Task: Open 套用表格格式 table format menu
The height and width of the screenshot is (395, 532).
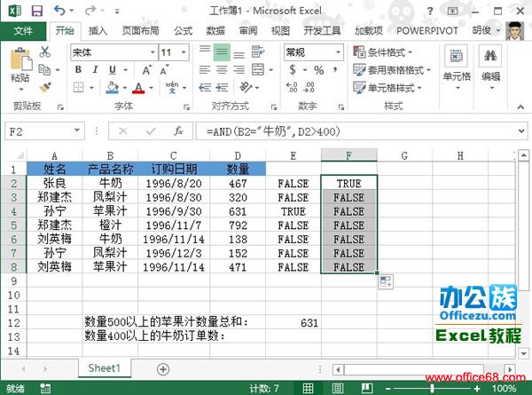Action: (392, 70)
